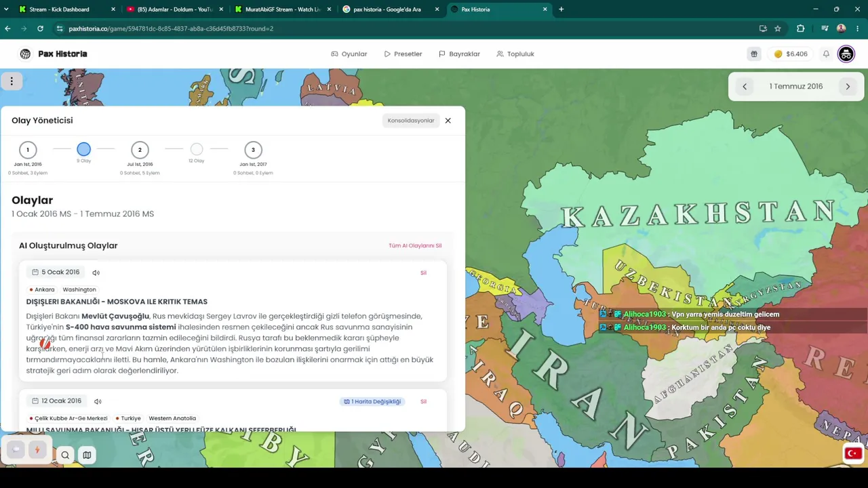Click the Olay Yöneticisi panel title

42,121
